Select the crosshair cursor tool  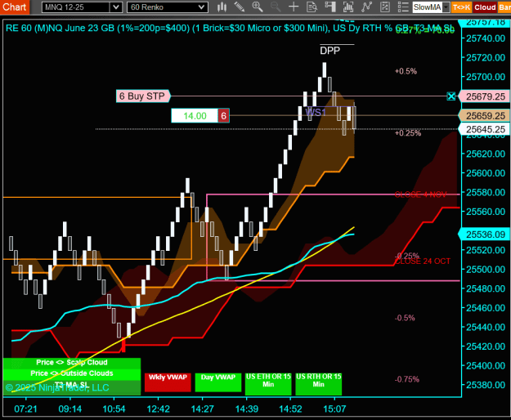click(294, 7)
